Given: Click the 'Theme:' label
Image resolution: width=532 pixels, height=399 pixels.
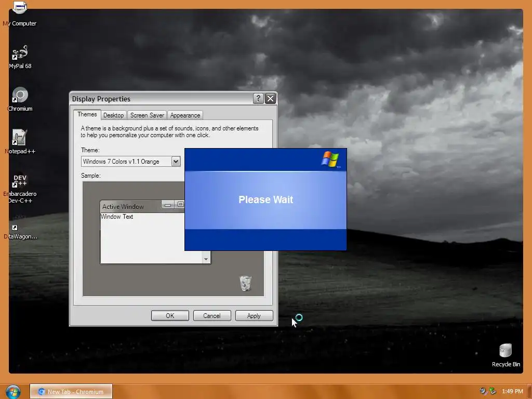Looking at the screenshot, I should (90, 150).
